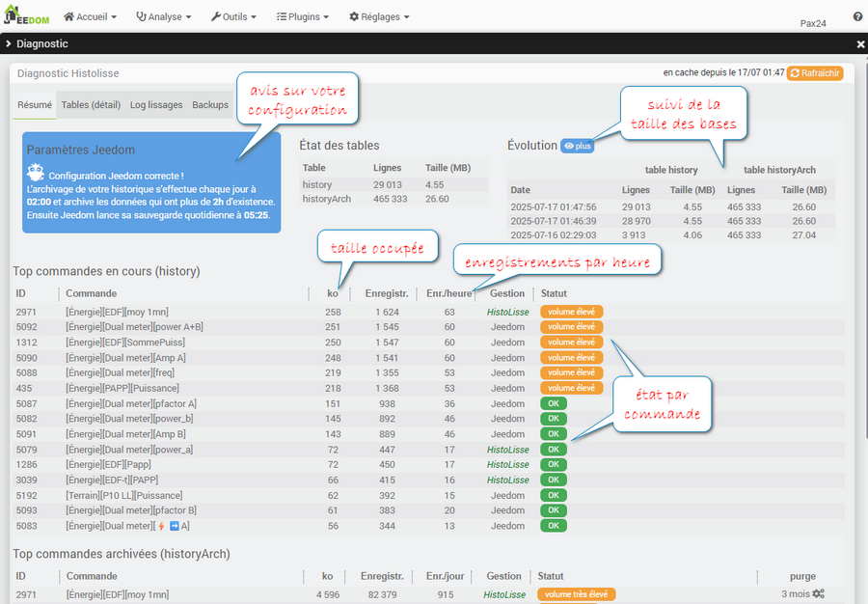868x604 pixels.
Task: Click the robot icon in Paramètres Jeedom
Action: [36, 172]
